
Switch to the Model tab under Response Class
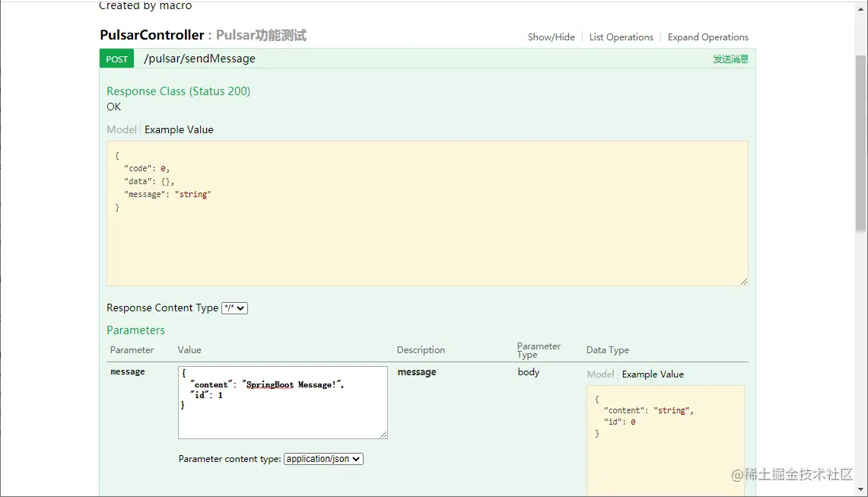pyautogui.click(x=121, y=129)
